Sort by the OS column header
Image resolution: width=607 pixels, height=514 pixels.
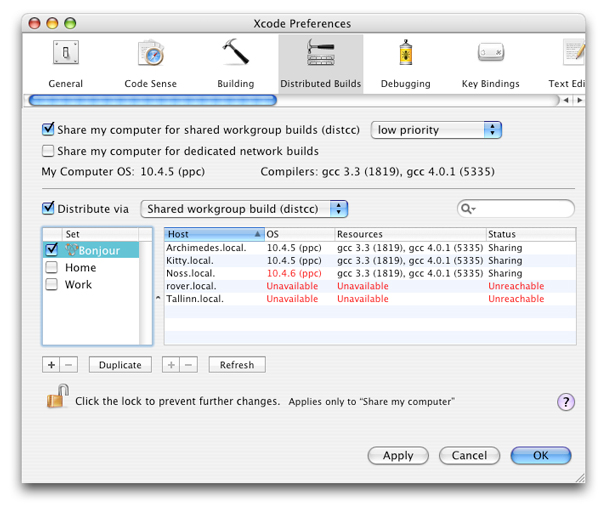click(x=300, y=234)
